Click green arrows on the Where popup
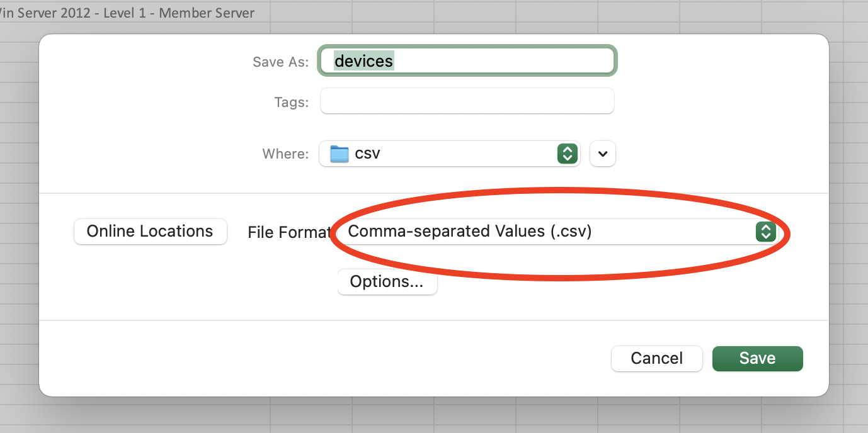 coord(567,154)
